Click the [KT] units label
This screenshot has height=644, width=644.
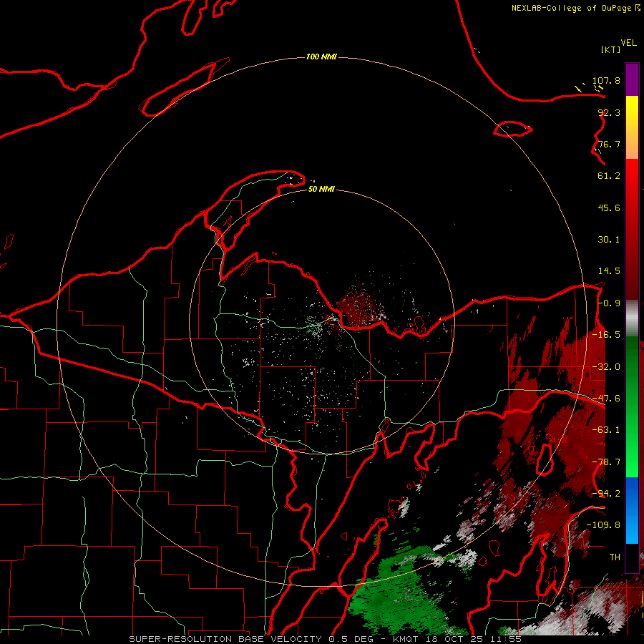[x=611, y=49]
